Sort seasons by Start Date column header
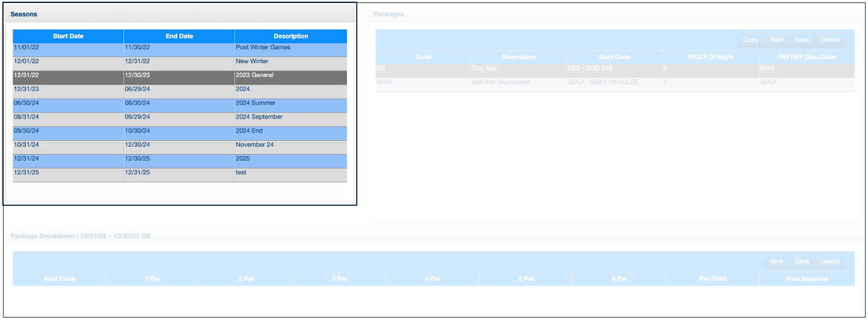 click(68, 36)
